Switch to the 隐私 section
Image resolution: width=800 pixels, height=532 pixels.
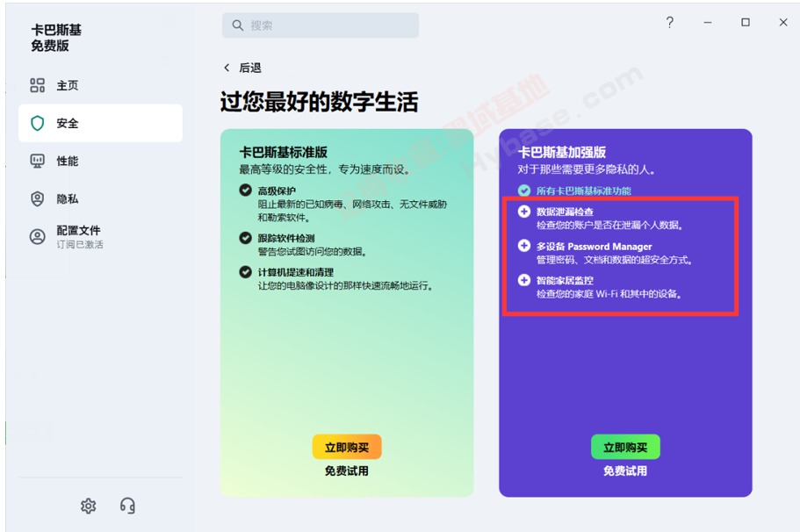click(100, 199)
